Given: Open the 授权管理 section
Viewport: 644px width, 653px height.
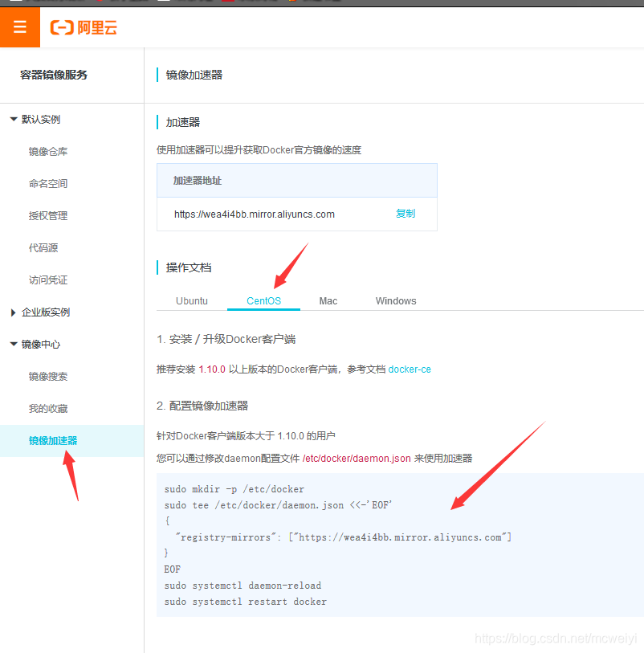Looking at the screenshot, I should pyautogui.click(x=50, y=215).
